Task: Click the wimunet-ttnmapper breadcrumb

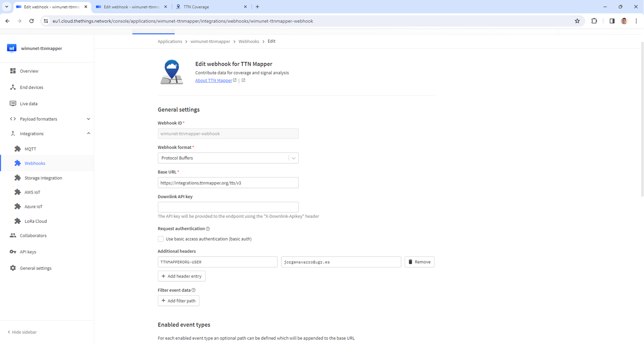Action: [210, 41]
